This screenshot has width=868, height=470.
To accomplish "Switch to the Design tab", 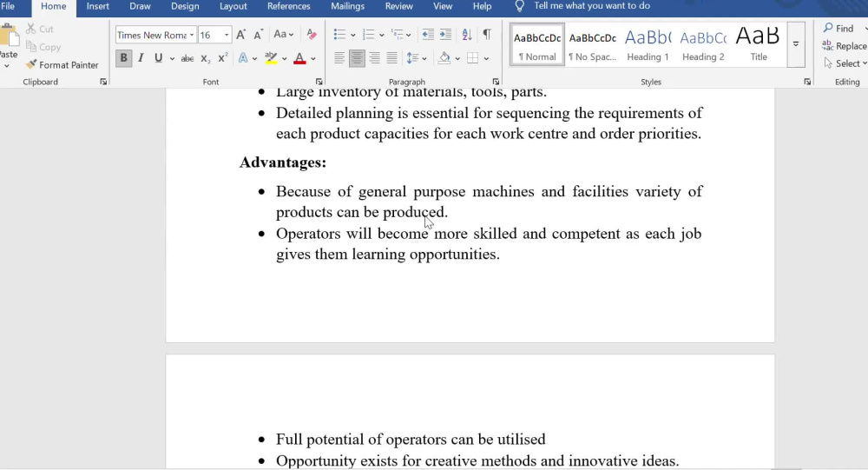I will (x=185, y=6).
